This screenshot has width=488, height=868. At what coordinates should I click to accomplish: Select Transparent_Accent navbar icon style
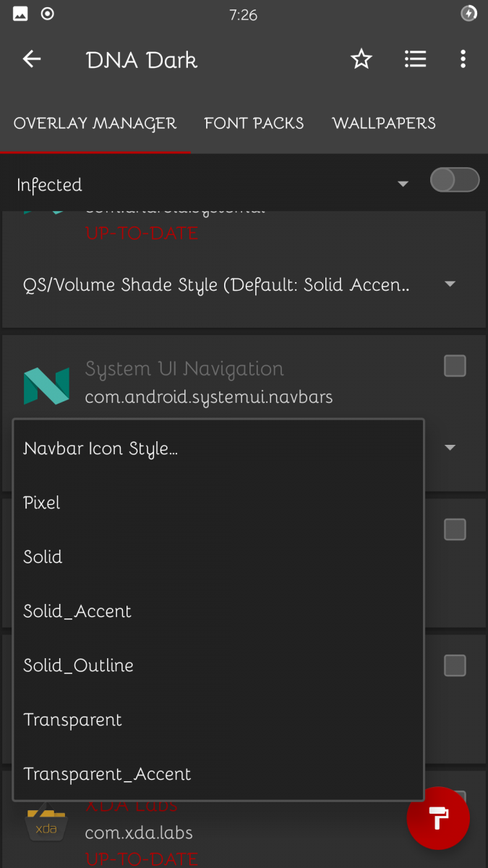pos(107,773)
